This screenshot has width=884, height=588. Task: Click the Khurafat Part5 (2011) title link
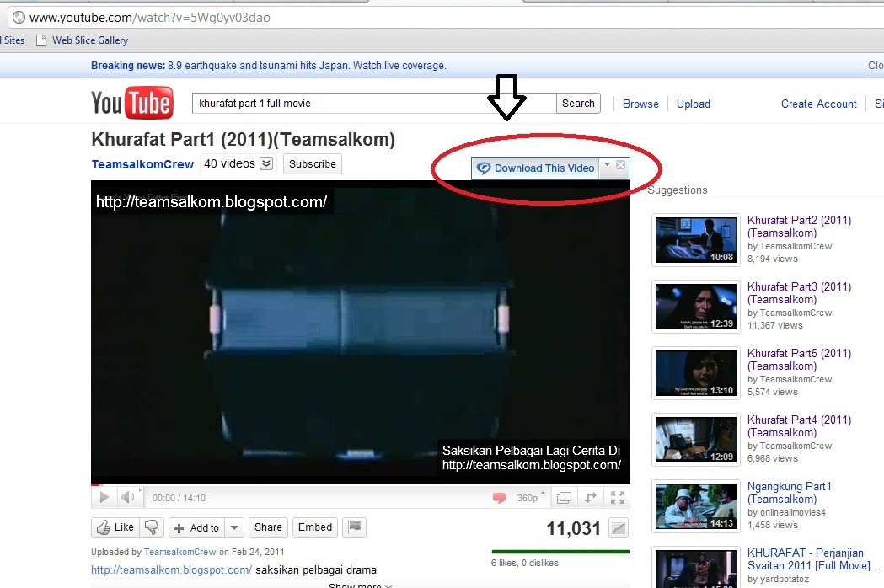pos(799,360)
